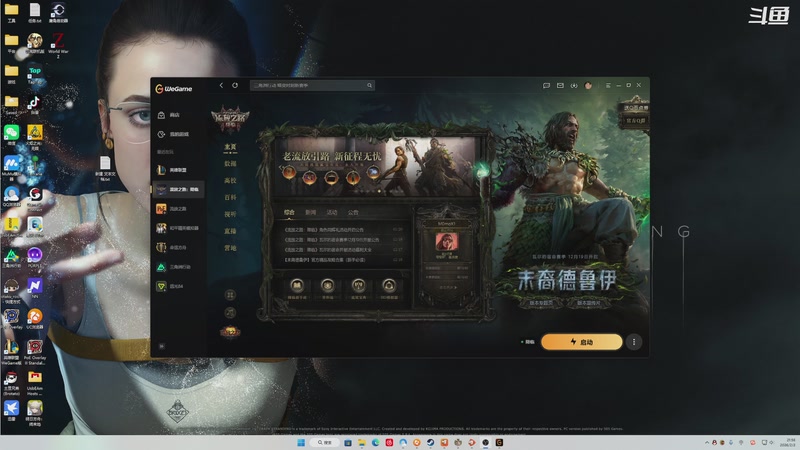Screen dimensions: 800x450
Task: Collapse the WeGame sidebar with the bottom-left icon
Action: [x=162, y=346]
